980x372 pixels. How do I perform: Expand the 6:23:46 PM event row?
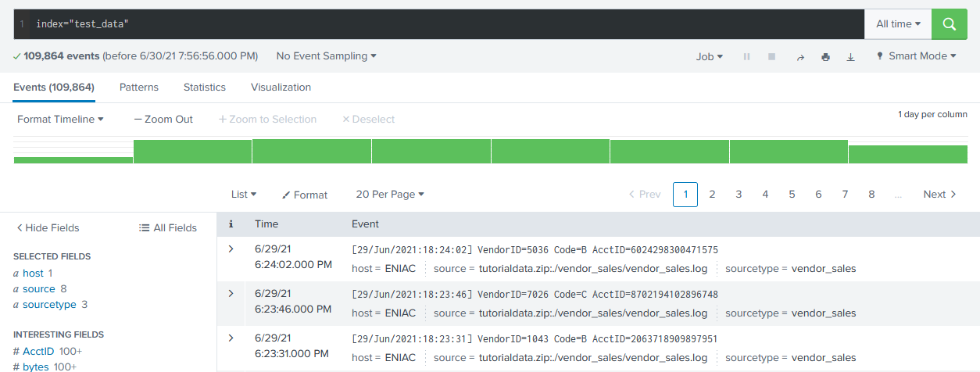(231, 293)
